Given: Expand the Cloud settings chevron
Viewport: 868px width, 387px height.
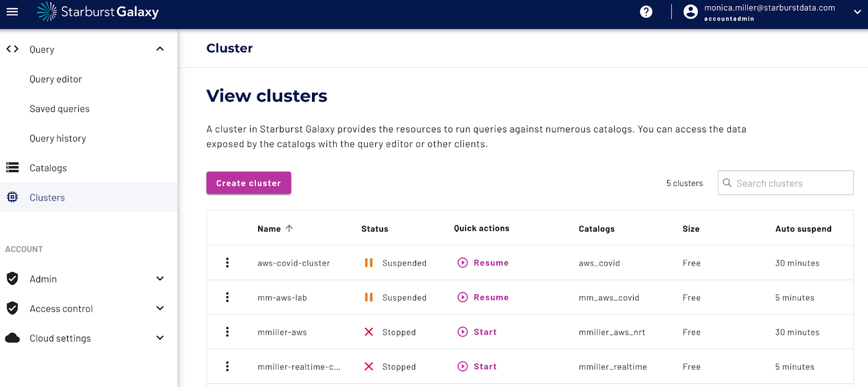Looking at the screenshot, I should tap(160, 338).
